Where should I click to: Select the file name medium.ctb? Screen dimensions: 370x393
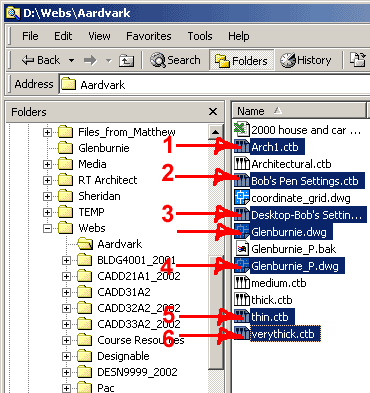(279, 283)
